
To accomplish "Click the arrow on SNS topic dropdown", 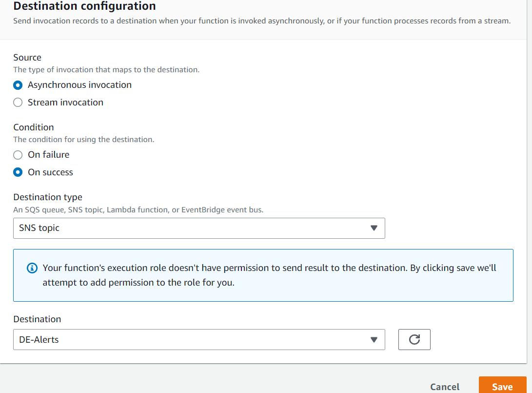I will point(374,228).
